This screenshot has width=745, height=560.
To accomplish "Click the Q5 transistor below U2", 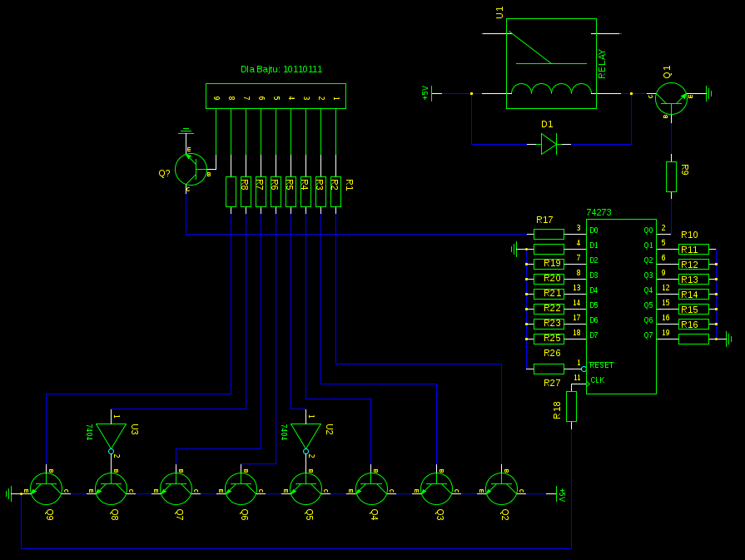I will pyautogui.click(x=306, y=489).
